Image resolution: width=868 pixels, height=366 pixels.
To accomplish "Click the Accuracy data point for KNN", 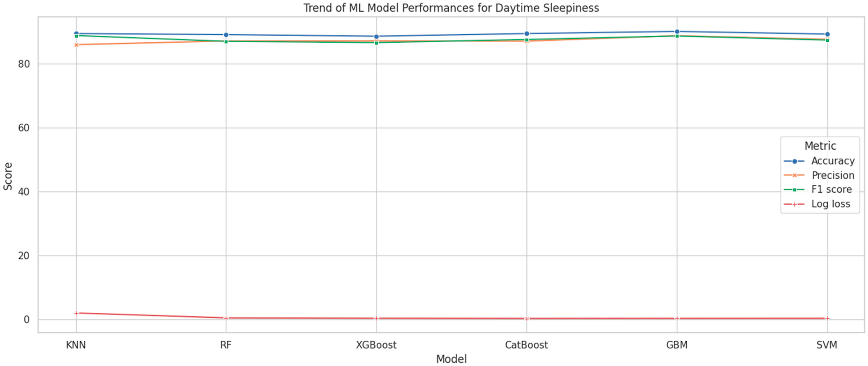I will pos(76,33).
